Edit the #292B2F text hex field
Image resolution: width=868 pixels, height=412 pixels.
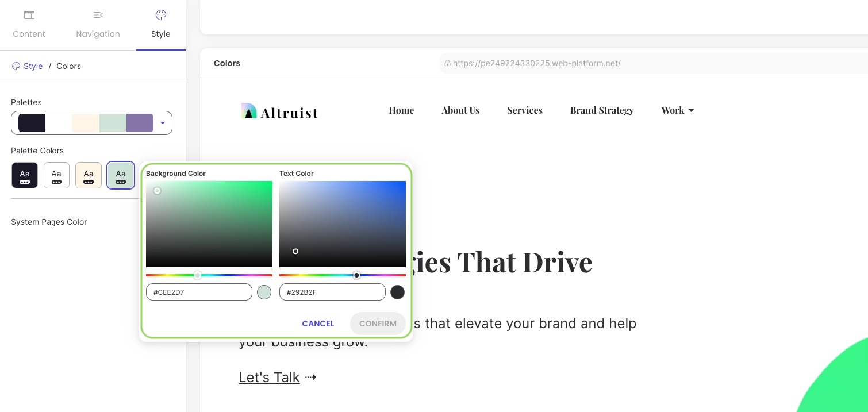332,292
